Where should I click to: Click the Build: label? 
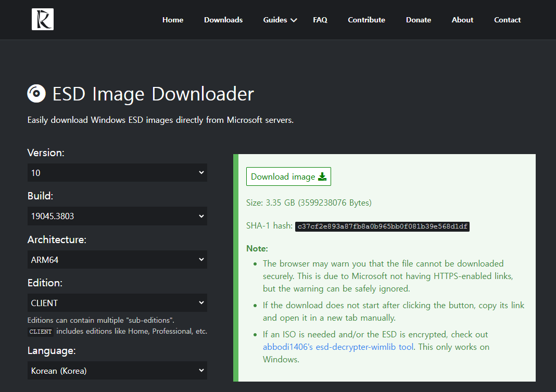(x=40, y=196)
